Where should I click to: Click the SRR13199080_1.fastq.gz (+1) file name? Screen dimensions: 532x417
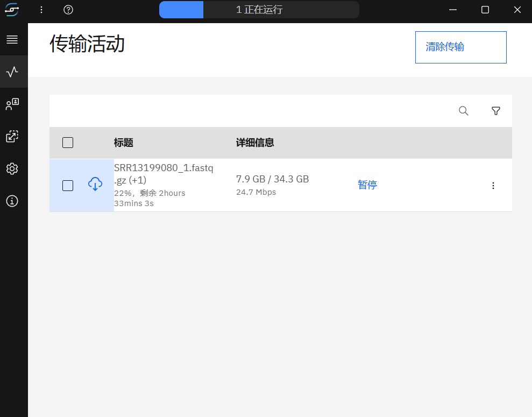[164, 174]
